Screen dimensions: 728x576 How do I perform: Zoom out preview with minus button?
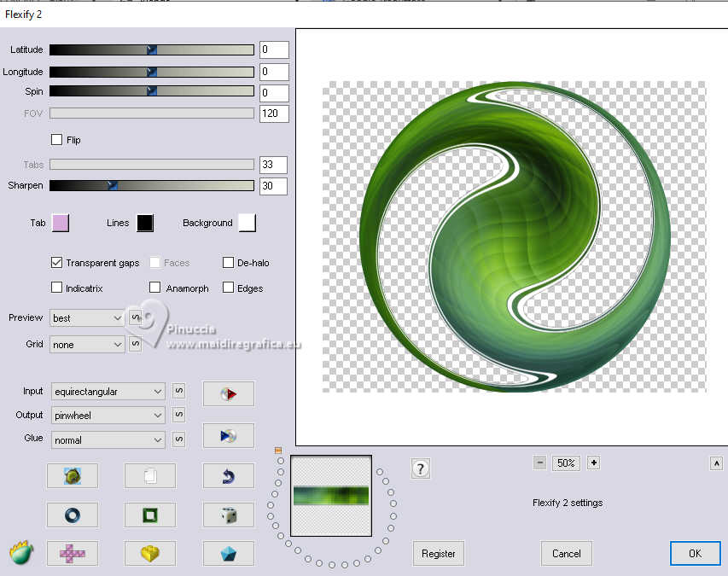539,463
